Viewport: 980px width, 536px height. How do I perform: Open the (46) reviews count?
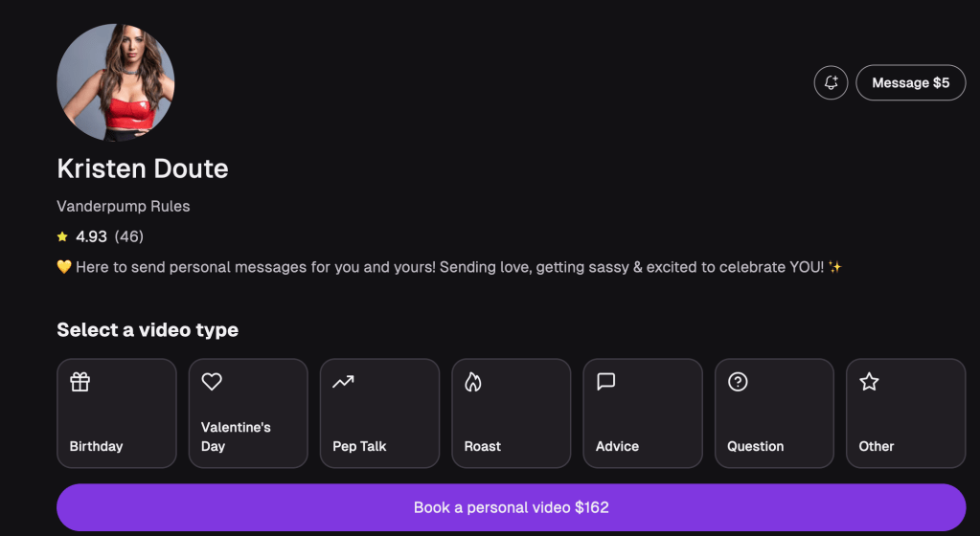(129, 236)
